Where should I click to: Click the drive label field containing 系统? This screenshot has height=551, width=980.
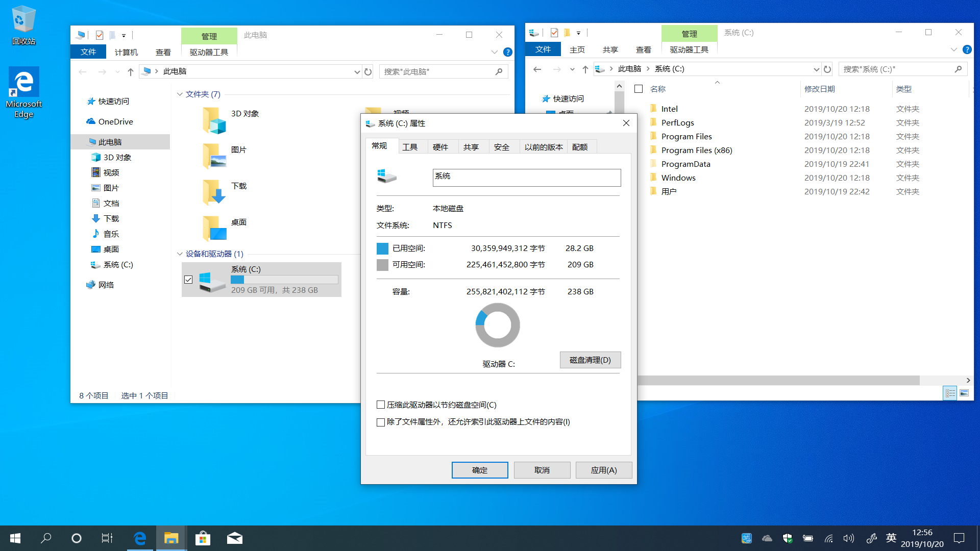(527, 178)
